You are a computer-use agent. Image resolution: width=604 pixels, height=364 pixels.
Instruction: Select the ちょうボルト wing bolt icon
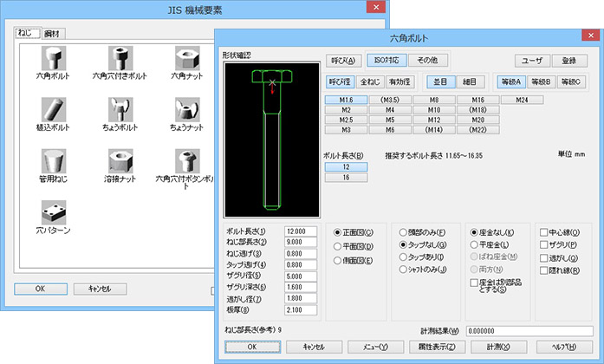(119, 109)
